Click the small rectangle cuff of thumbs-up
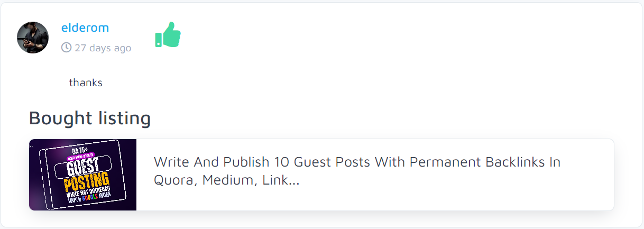Image resolution: width=644 pixels, height=229 pixels. click(158, 40)
